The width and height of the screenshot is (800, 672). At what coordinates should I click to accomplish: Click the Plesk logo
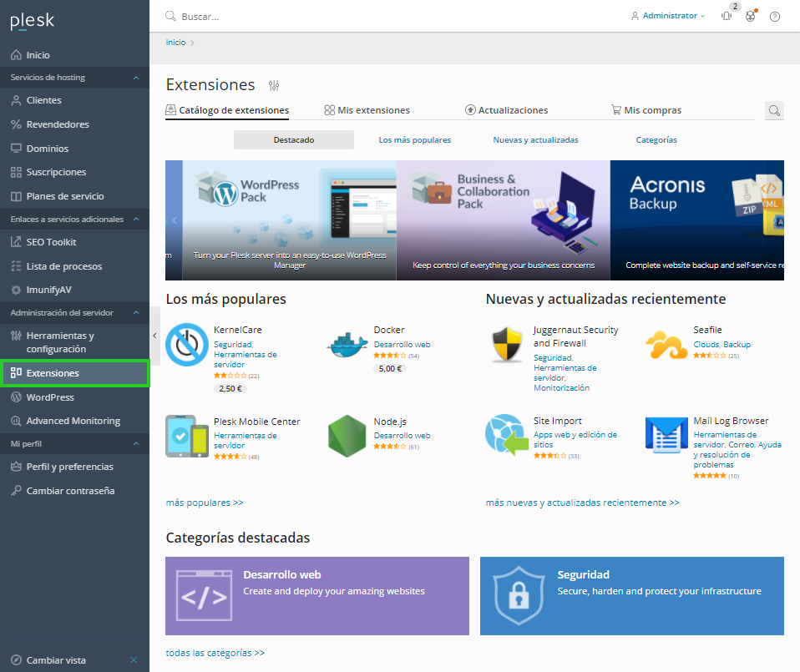coord(32,21)
